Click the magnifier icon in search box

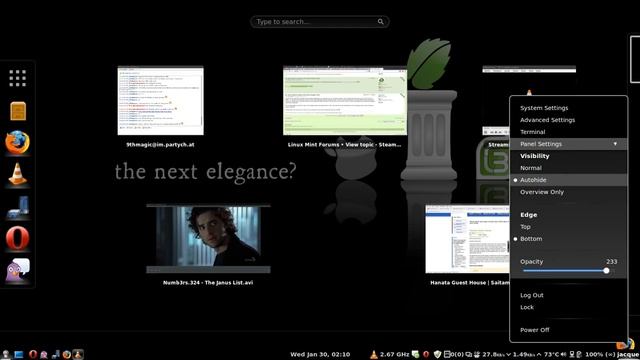pyautogui.click(x=380, y=22)
